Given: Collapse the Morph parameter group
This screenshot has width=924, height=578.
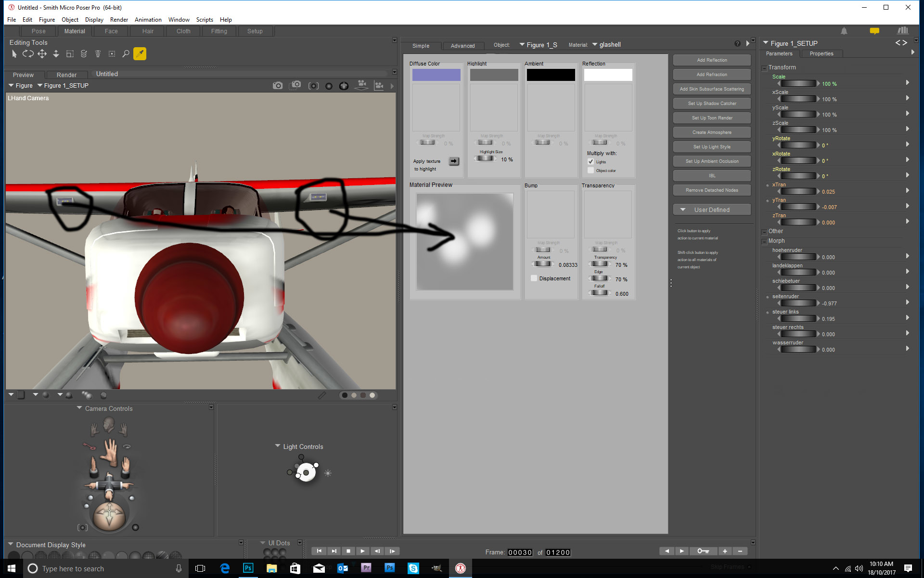Looking at the screenshot, I should [x=764, y=241].
